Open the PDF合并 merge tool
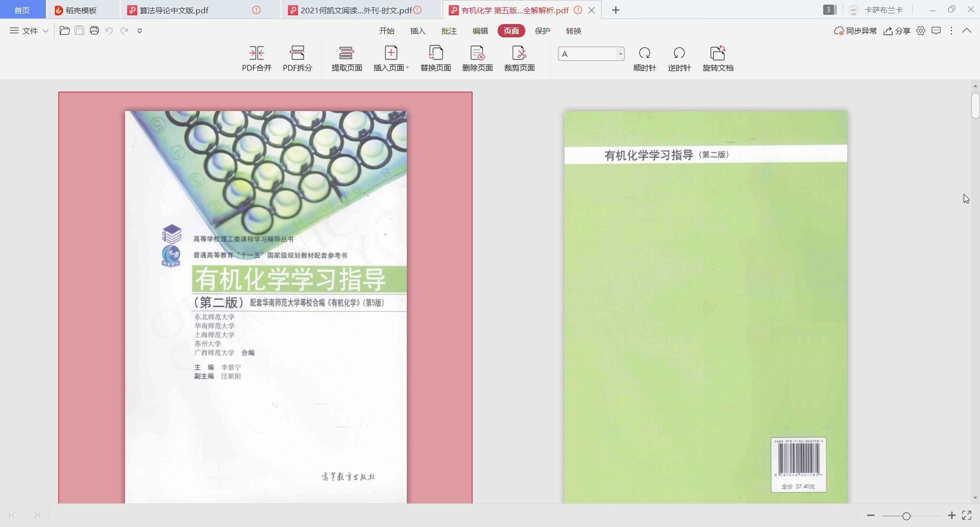The image size is (980, 527). (256, 59)
